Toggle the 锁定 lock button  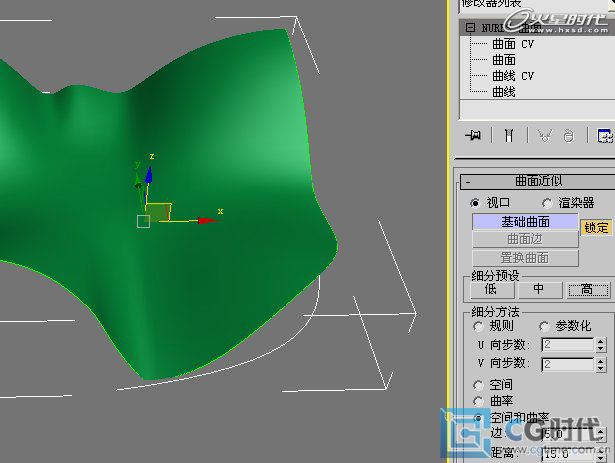pos(596,228)
